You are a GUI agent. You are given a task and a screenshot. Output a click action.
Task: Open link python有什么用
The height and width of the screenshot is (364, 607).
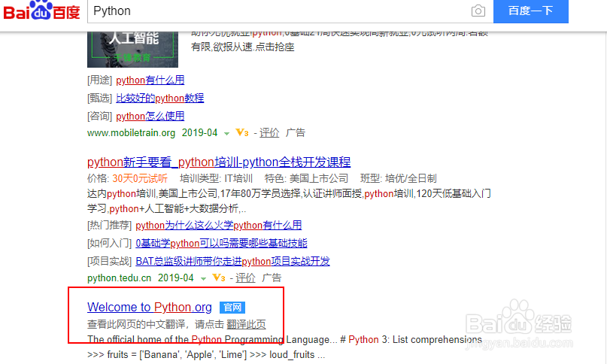tap(150, 80)
